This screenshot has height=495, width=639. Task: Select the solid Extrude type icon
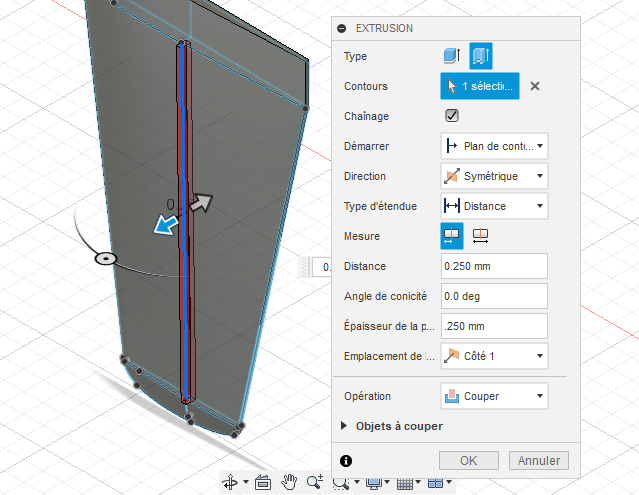[x=452, y=55]
